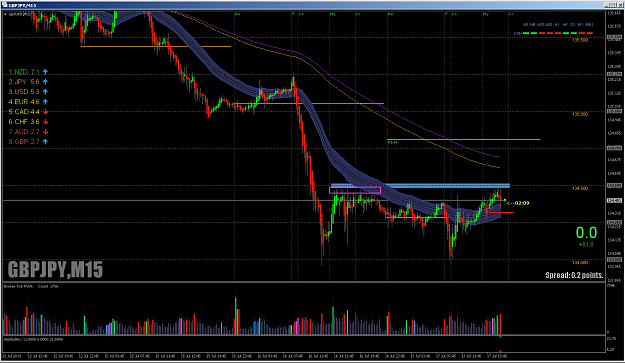Click the red down arrow beside CHF 3.6

(45, 122)
